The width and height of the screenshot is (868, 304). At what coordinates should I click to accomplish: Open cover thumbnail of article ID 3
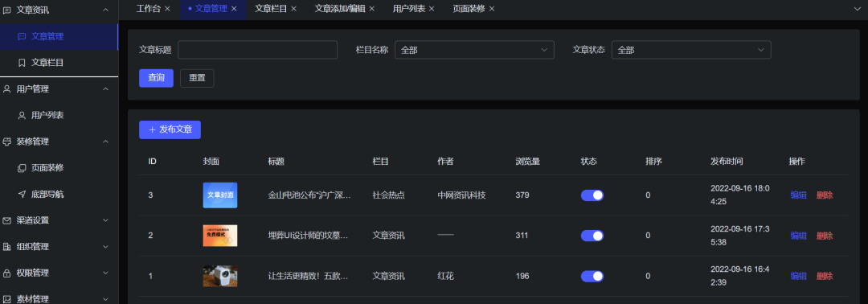pyautogui.click(x=220, y=195)
